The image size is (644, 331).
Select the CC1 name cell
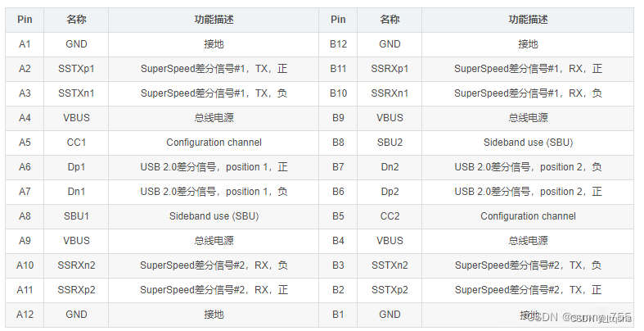[x=76, y=143]
